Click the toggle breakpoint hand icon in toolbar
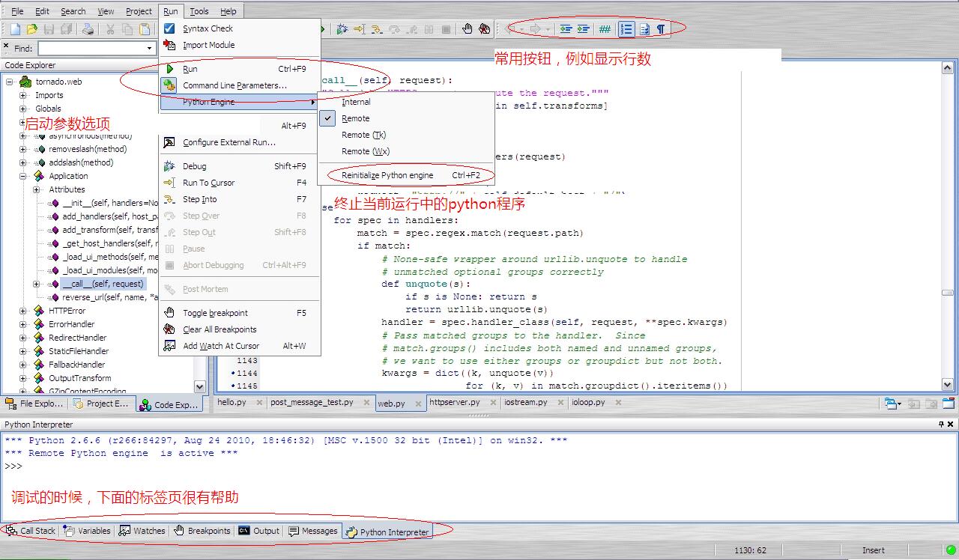The height and width of the screenshot is (560, 959). (467, 29)
